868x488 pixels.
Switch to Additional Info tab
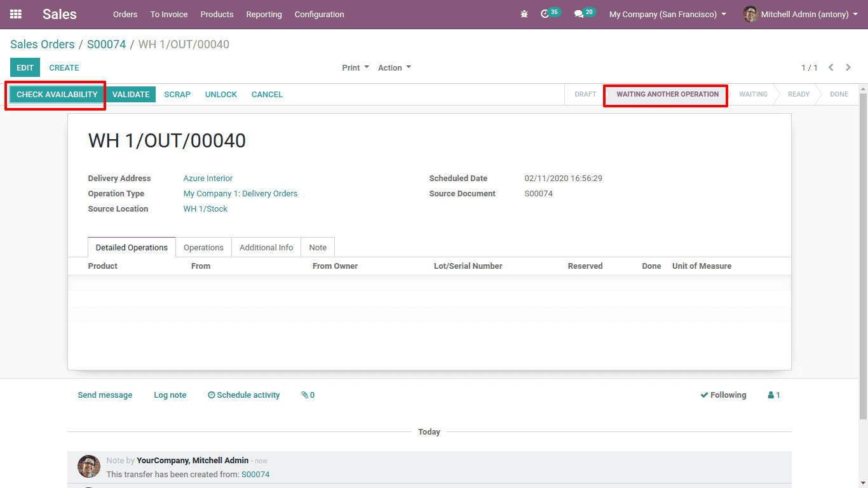[x=266, y=247]
